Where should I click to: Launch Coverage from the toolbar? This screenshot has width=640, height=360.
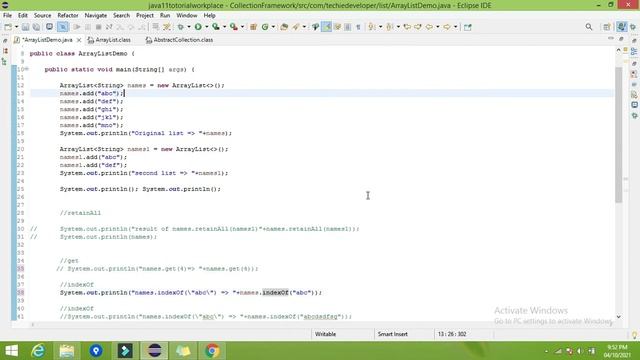click(x=216, y=27)
